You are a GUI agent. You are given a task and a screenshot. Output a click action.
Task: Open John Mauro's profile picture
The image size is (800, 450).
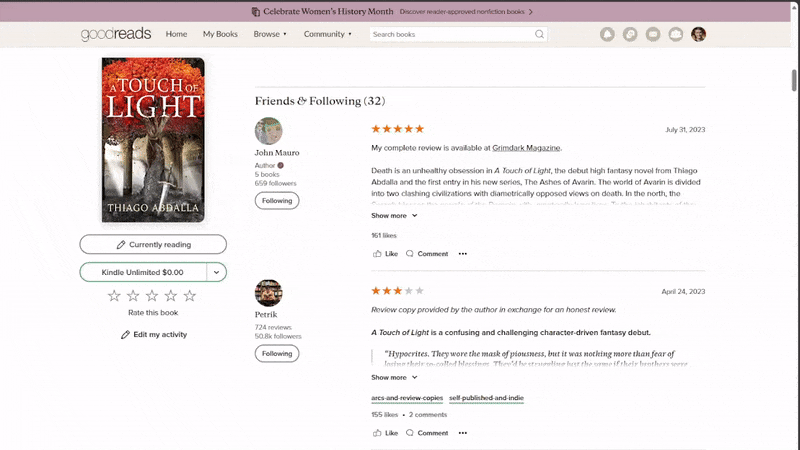(x=268, y=131)
